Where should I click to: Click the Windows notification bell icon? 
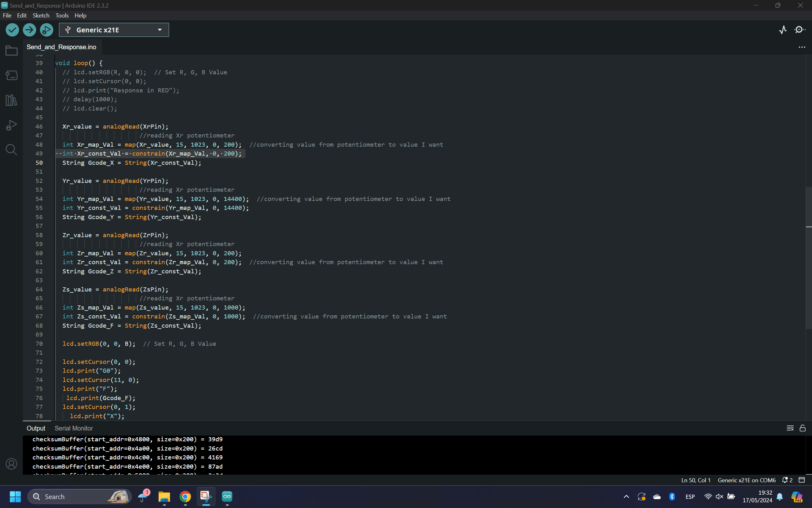(x=779, y=497)
